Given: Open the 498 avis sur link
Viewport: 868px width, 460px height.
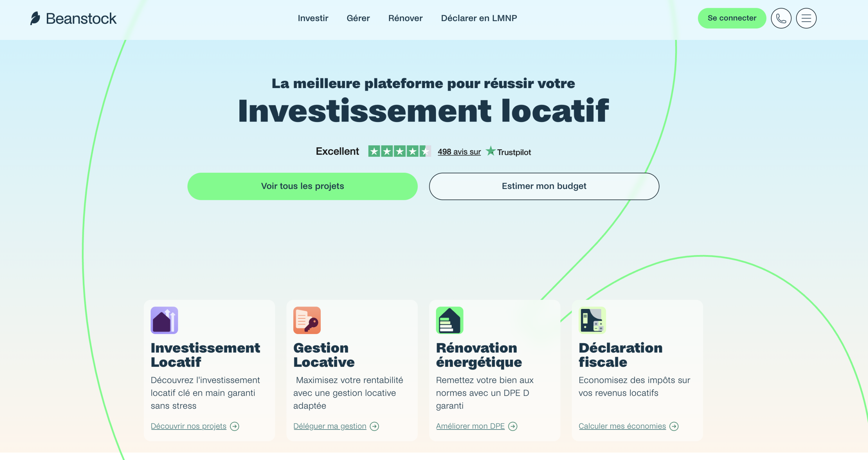Looking at the screenshot, I should (459, 152).
